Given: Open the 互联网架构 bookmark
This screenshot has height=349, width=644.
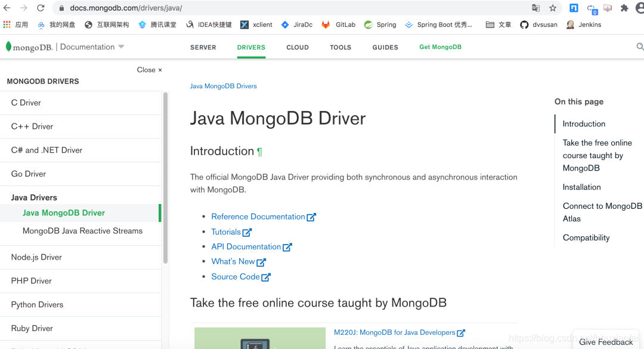Looking at the screenshot, I should tap(107, 24).
